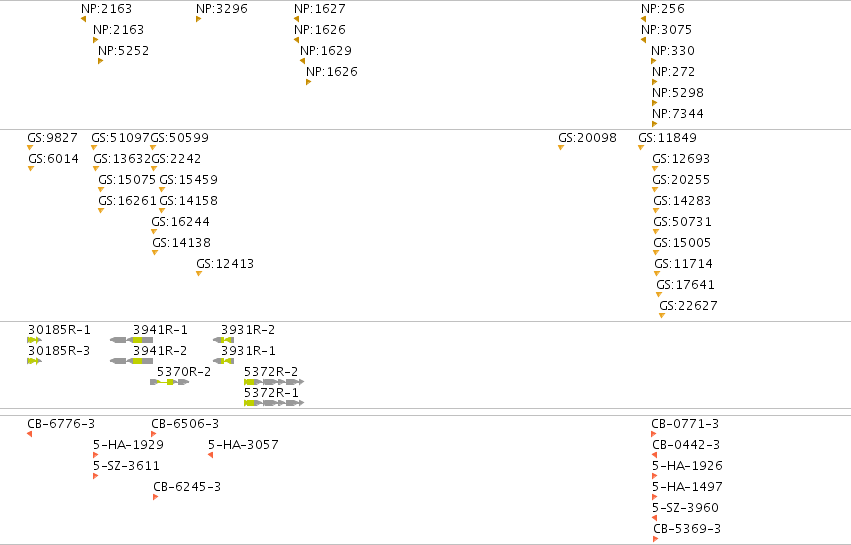This screenshot has height=545, width=851.
Task: Select the 5372R-2 transcript label
Action: point(271,372)
